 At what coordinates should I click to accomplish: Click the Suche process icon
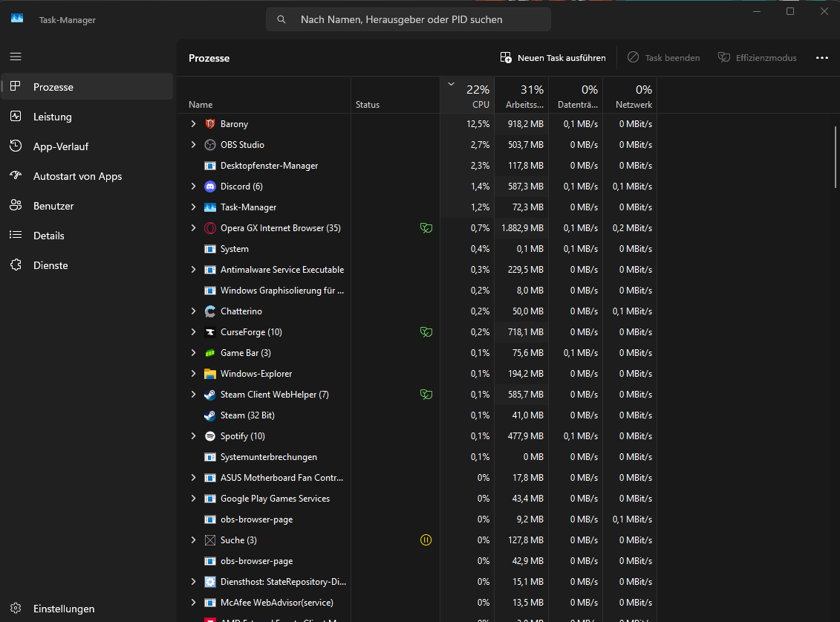click(210, 540)
